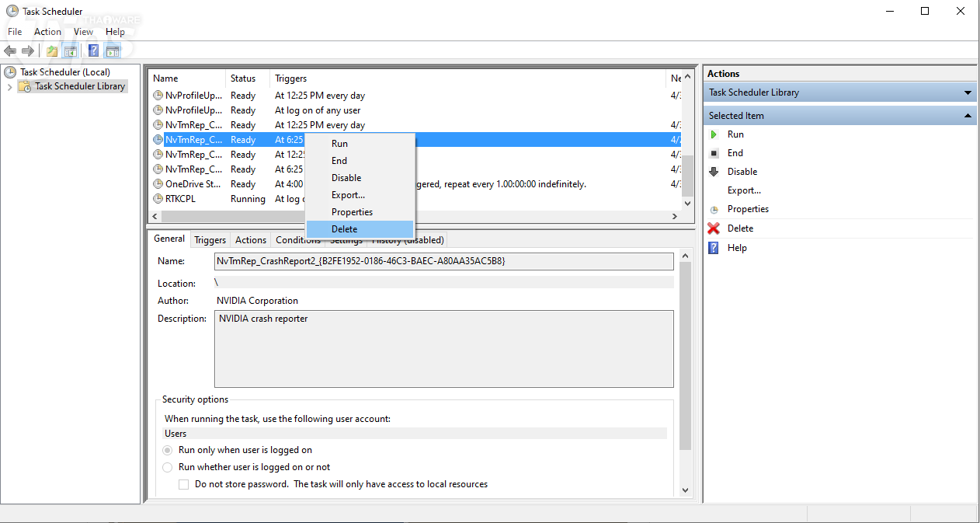Image resolution: width=980 pixels, height=523 pixels.
Task: Click the red X Delete icon in Actions
Action: pos(714,228)
